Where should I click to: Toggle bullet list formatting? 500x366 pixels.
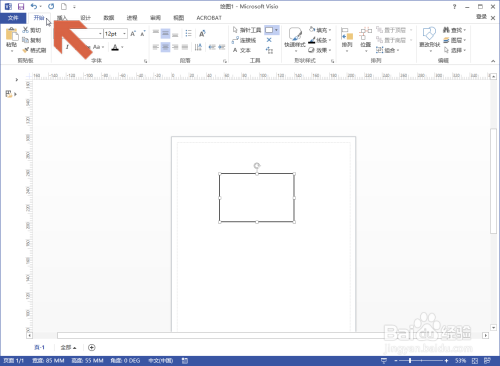pyautogui.click(x=188, y=33)
